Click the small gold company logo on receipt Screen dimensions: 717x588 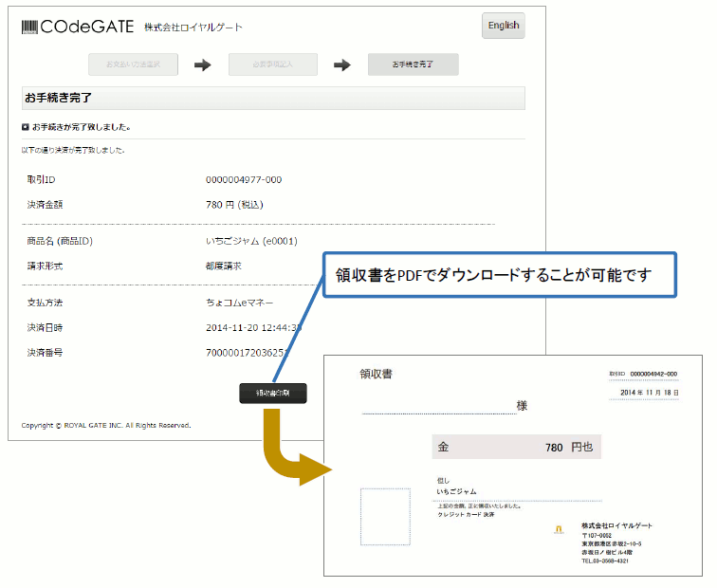click(x=559, y=531)
